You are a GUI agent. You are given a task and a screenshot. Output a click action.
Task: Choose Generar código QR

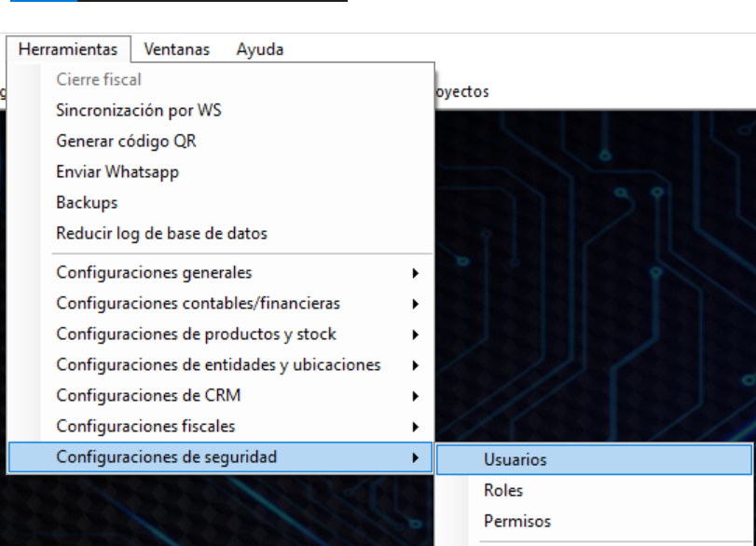(126, 142)
